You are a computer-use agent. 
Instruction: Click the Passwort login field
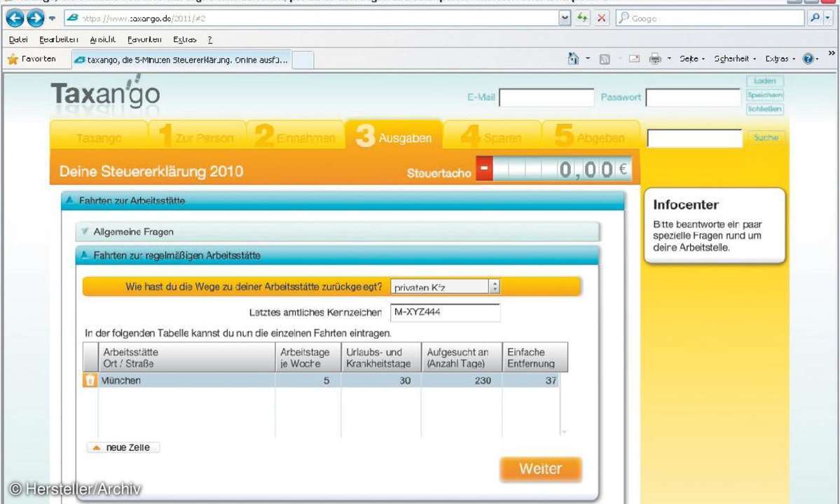(693, 97)
